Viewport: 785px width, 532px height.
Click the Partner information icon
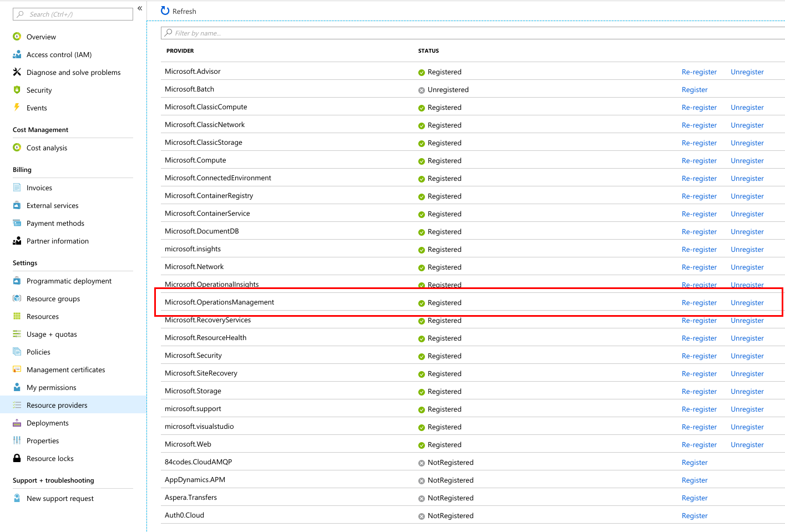coord(17,241)
